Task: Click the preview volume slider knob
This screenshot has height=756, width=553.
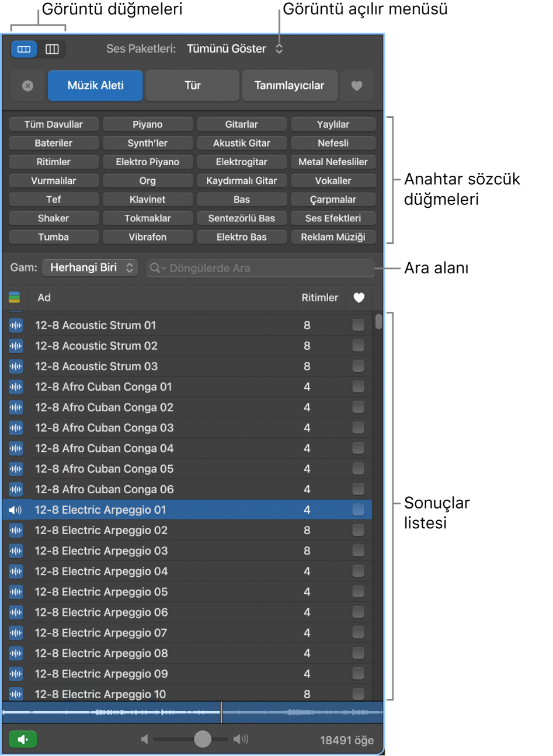Action: pos(203,739)
